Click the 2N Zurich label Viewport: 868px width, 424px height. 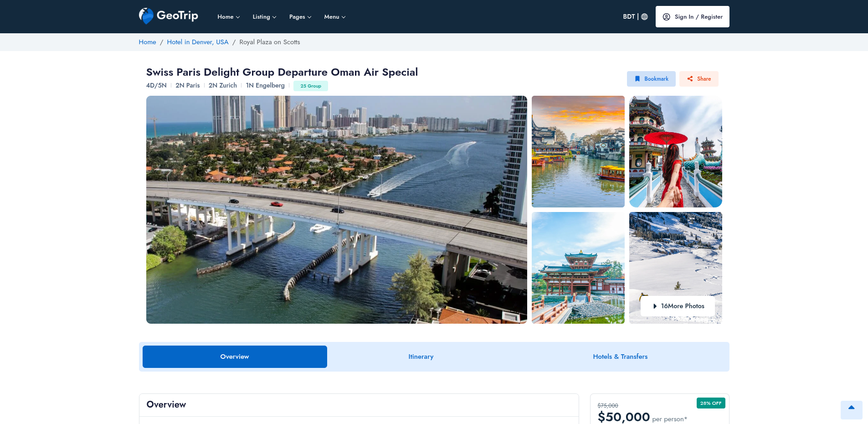[223, 85]
